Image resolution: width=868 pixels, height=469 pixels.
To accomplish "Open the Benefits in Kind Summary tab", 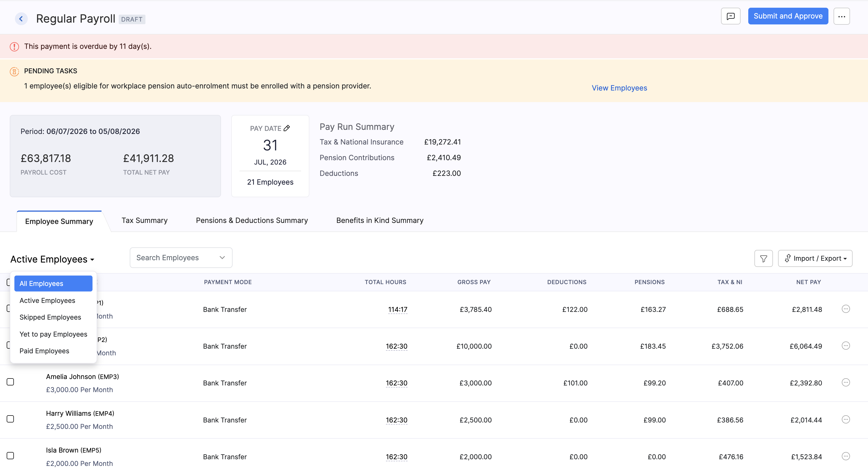I will (380, 220).
